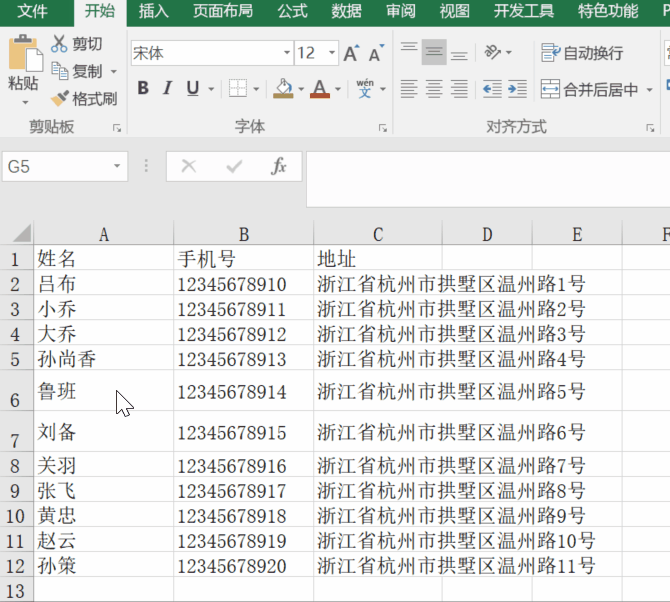Click Merge and Center (合并后居中)
The height and width of the screenshot is (602, 670).
click(590, 89)
